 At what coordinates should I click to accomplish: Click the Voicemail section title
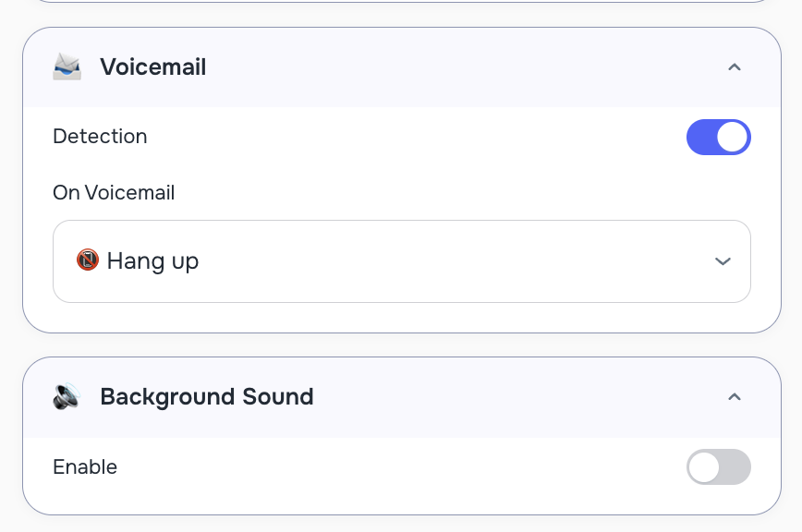point(152,66)
